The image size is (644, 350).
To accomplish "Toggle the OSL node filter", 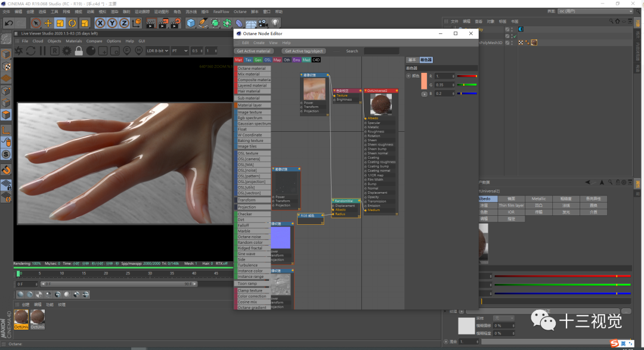I will (x=268, y=60).
